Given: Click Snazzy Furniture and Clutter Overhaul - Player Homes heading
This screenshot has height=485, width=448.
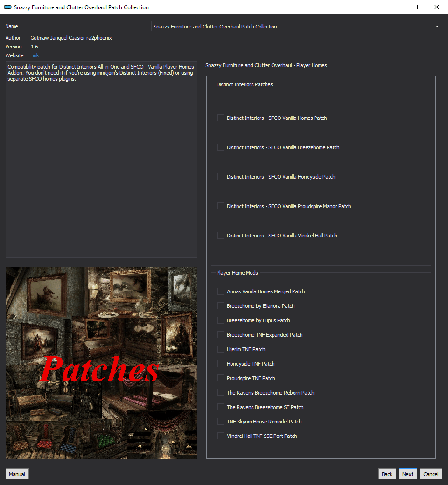Looking at the screenshot, I should point(266,65).
